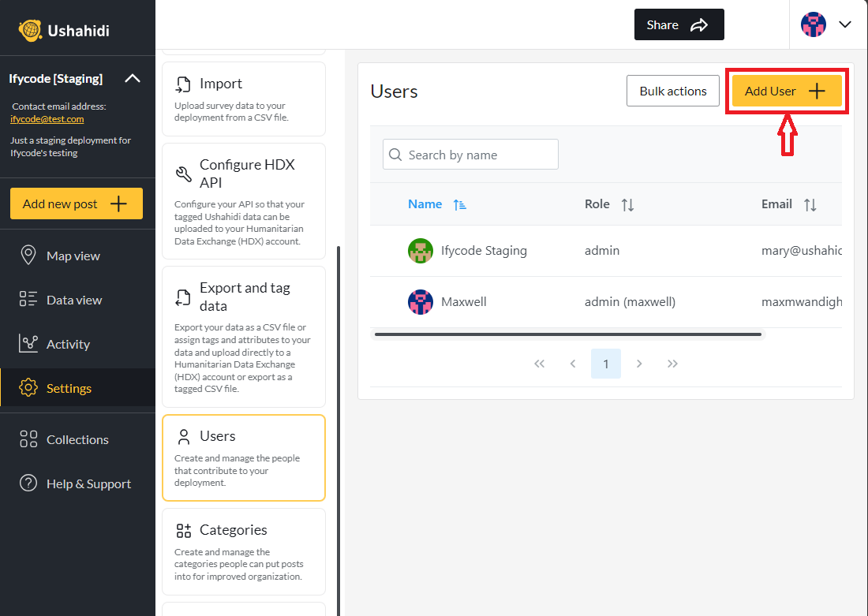Click the Activity graph icon in sidebar
868x616 pixels.
click(x=26, y=343)
